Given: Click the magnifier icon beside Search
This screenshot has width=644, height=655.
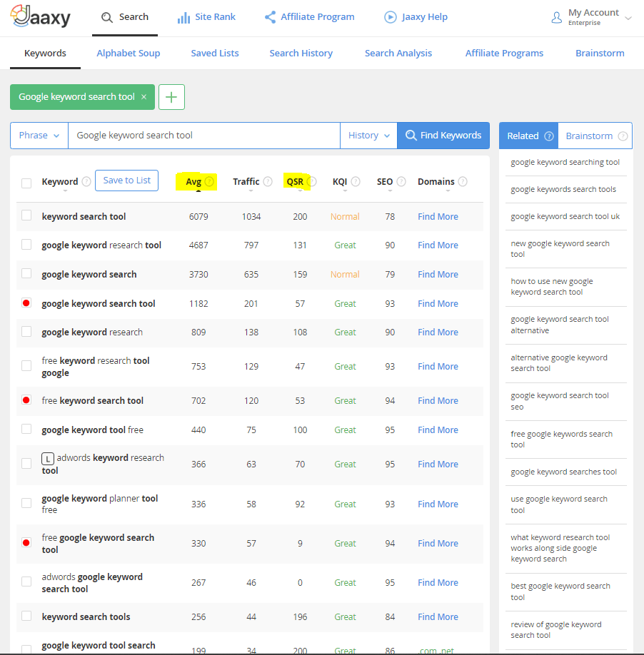Looking at the screenshot, I should (x=107, y=17).
